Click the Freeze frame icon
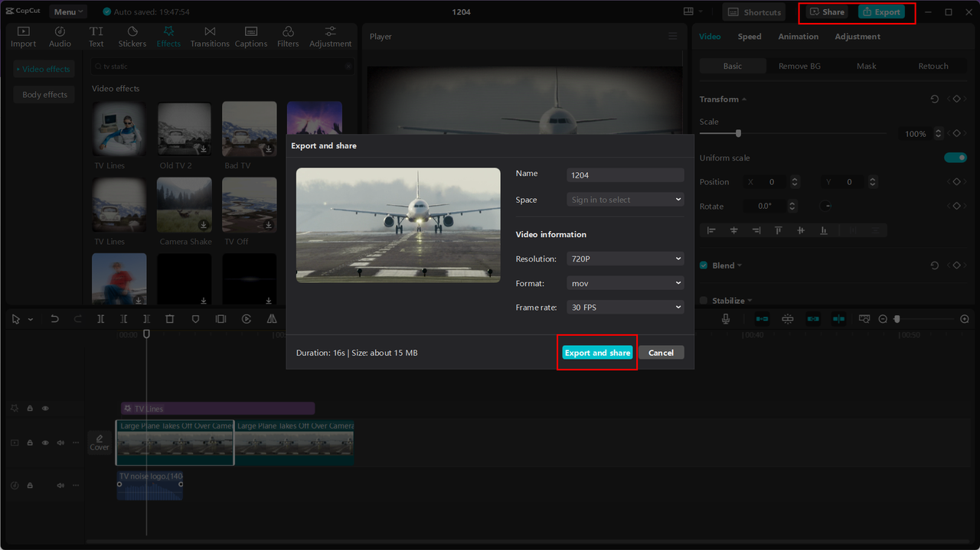The width and height of the screenshot is (980, 550). (x=220, y=319)
